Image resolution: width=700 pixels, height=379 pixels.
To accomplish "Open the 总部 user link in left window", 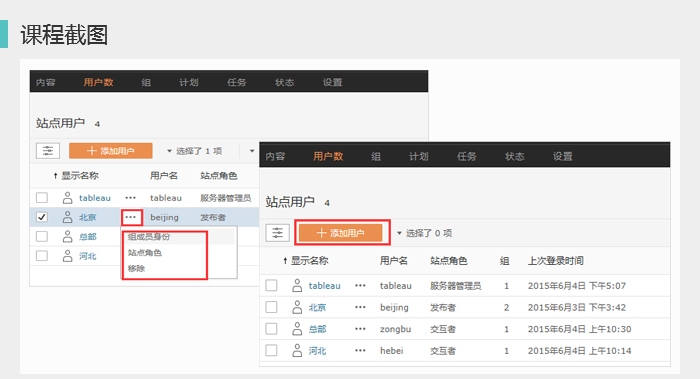I will (x=88, y=237).
